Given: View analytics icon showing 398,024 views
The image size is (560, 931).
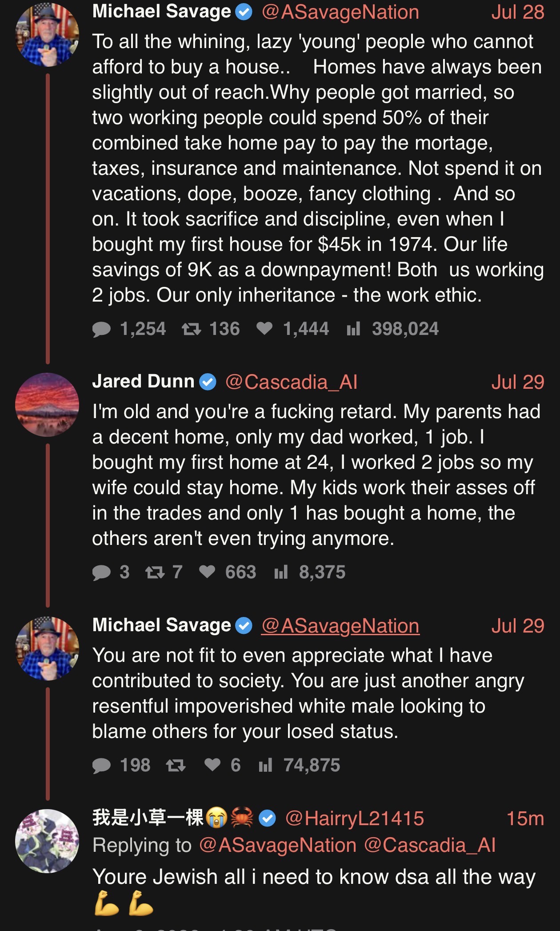Looking at the screenshot, I should 353,329.
